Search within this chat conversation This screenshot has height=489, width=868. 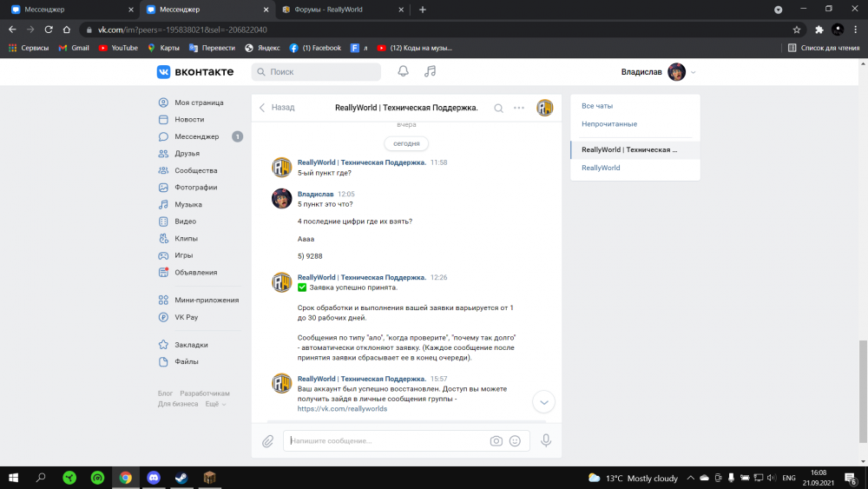(x=499, y=108)
